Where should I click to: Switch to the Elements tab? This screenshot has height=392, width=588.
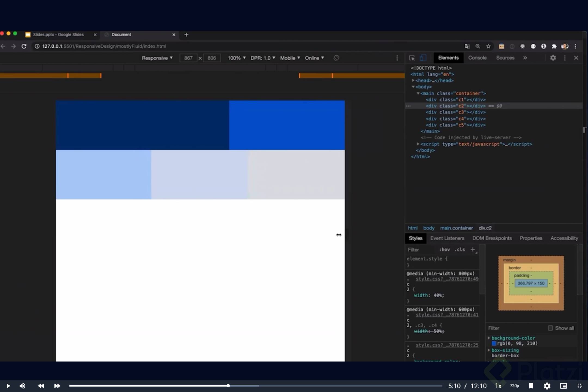[x=448, y=58]
